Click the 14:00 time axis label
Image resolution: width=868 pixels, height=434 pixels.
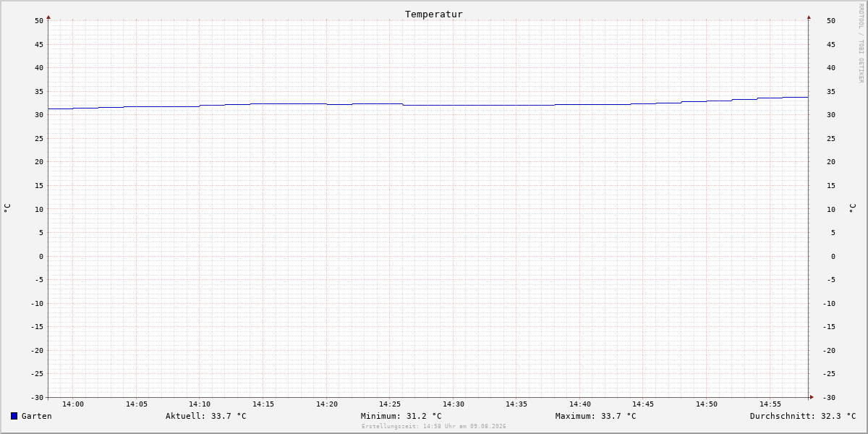73,404
